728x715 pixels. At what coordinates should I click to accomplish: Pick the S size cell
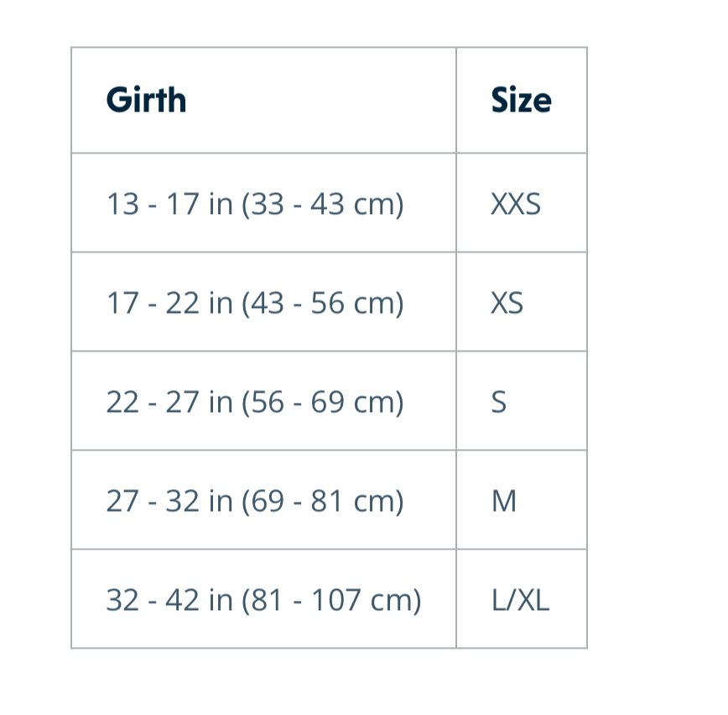coord(499,402)
